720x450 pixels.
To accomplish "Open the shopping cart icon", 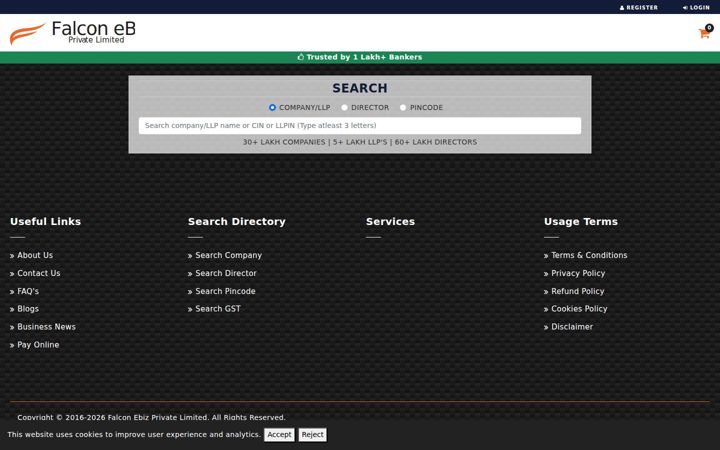I will tap(704, 33).
